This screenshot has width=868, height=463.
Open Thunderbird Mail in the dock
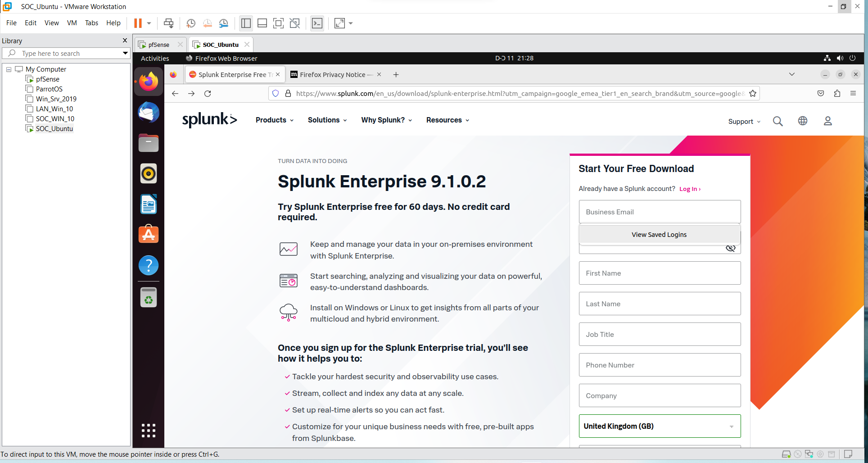click(x=149, y=112)
